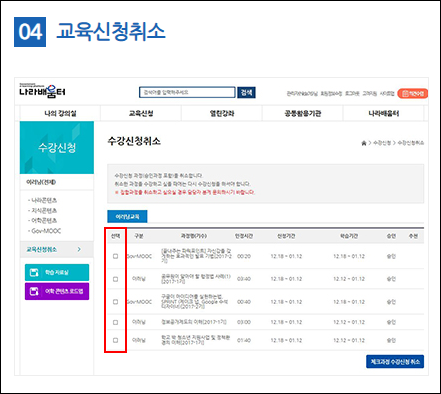Viewport: 441px width, 394px height.
Task: Open 이러닝(전체) in the sidebar
Action: tap(41, 182)
